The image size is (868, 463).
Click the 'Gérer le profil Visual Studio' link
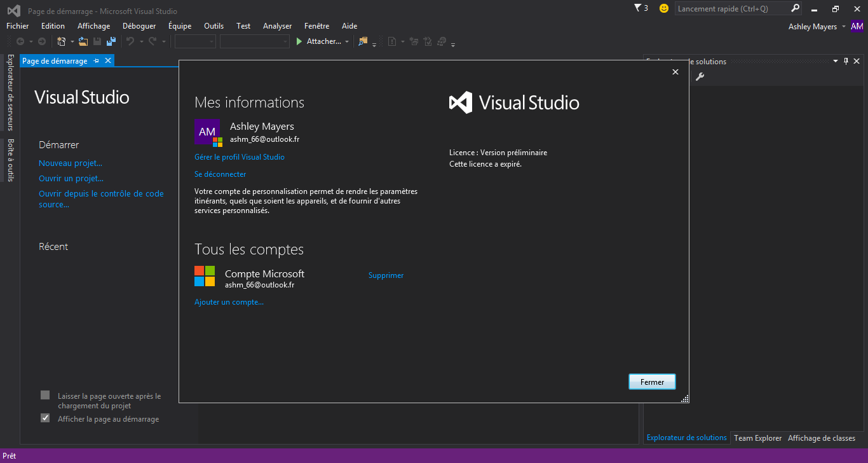[240, 157]
